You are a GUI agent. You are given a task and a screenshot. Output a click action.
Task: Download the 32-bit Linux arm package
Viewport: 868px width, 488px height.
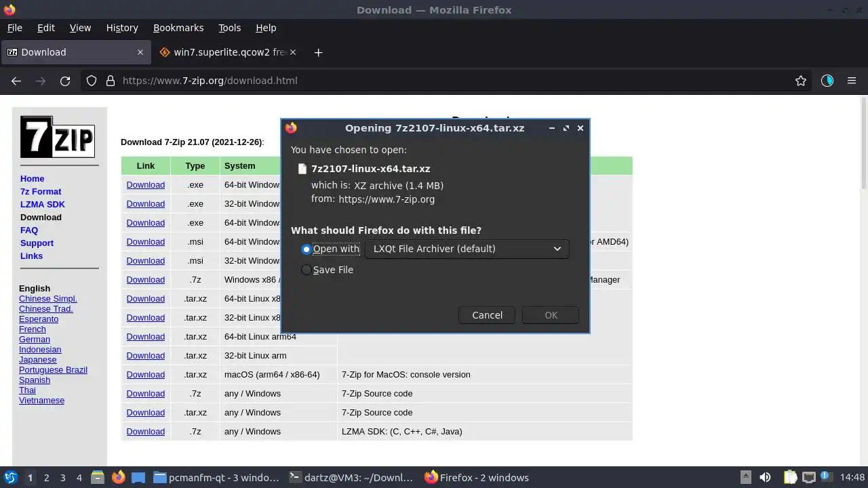[145, 356]
